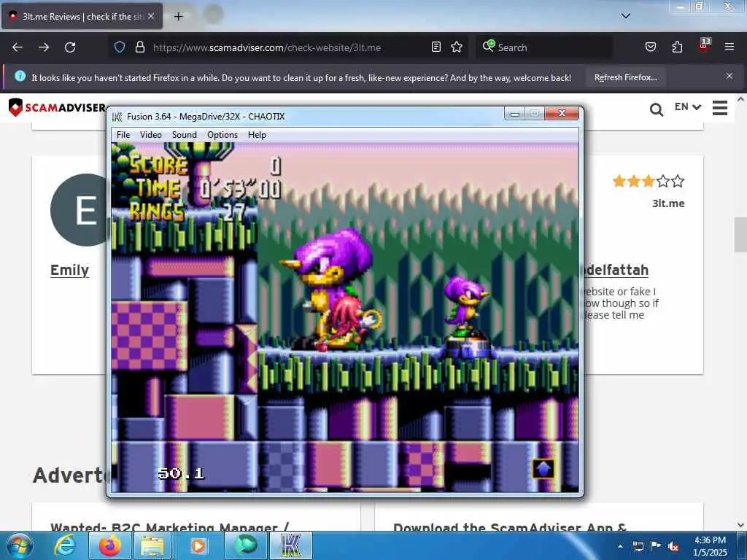Open the ScamAdviser hamburger menu
Screen dimensions: 747x560
click(x=720, y=108)
